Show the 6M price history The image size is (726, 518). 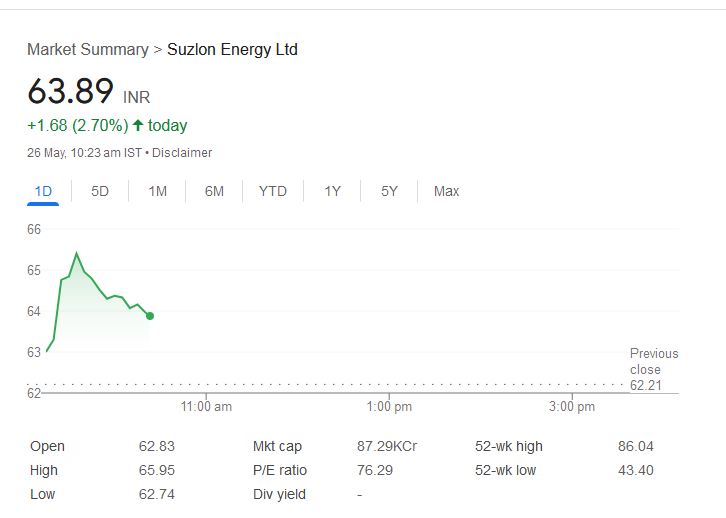coord(214,191)
